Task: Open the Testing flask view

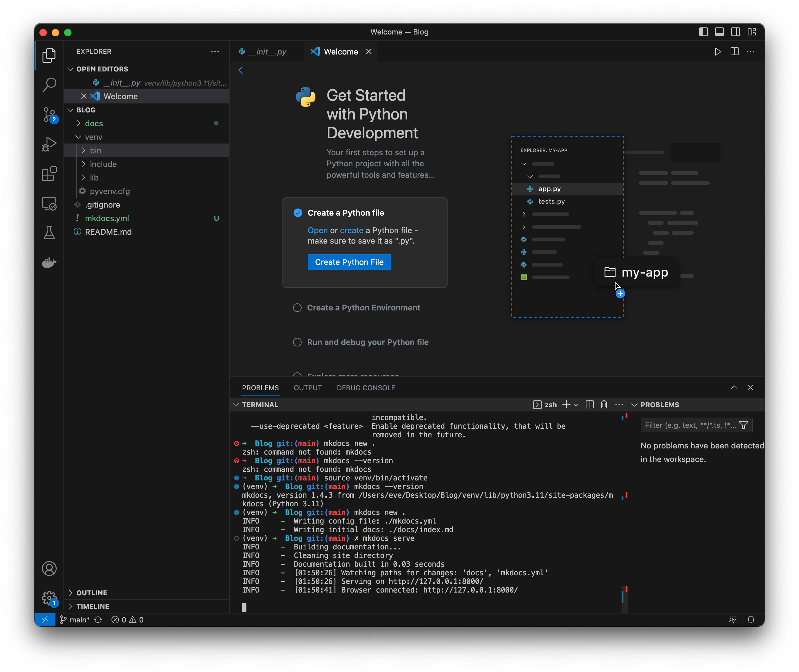Action: (x=49, y=233)
